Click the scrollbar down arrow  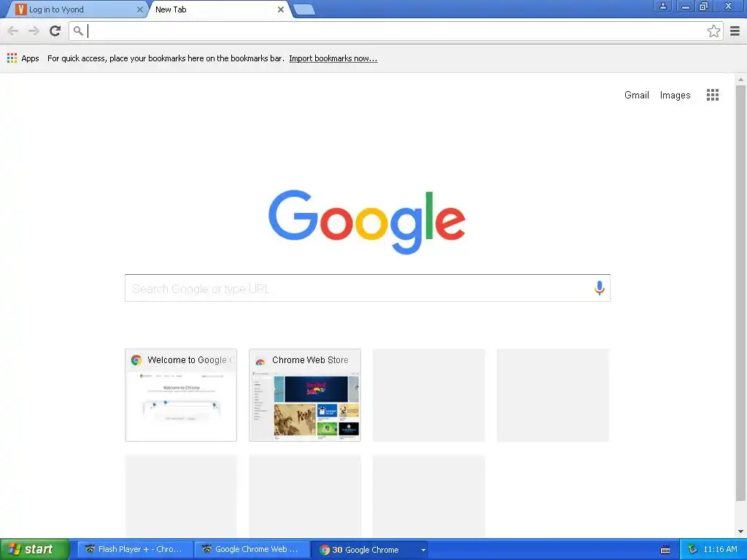(x=740, y=532)
